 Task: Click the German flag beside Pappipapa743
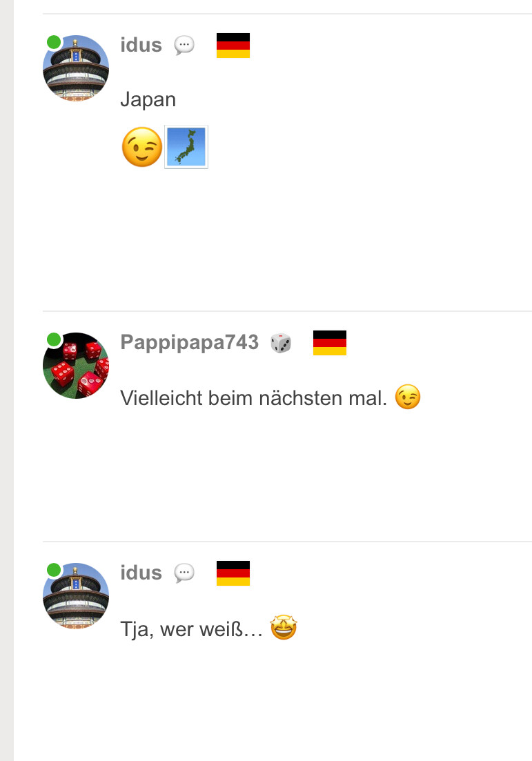[330, 343]
